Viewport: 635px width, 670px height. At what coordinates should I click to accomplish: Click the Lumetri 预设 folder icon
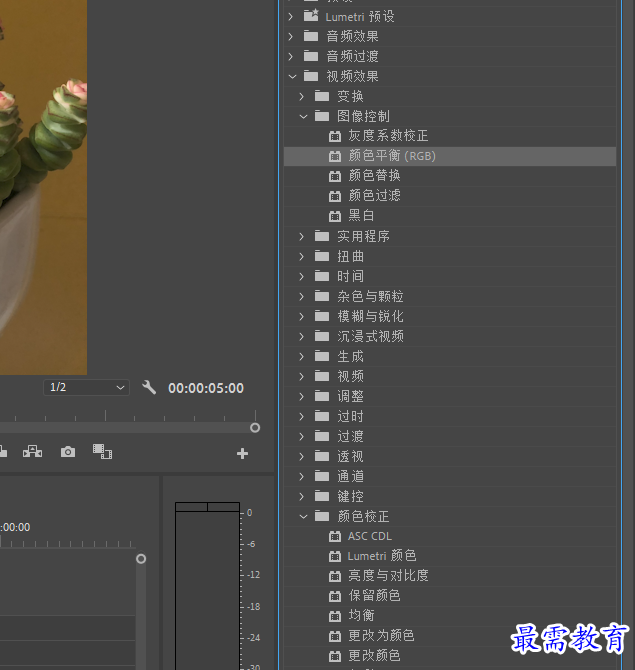311,15
